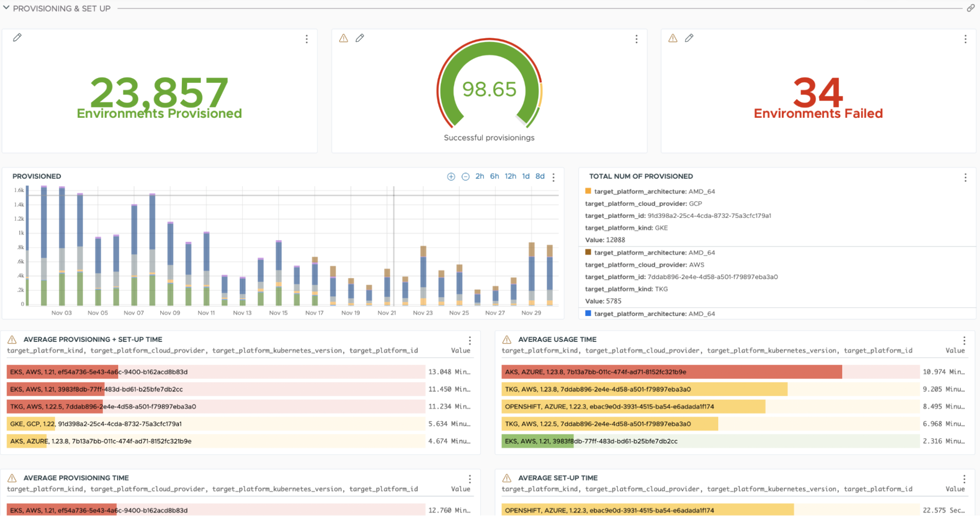This screenshot has width=980, height=516.
Task: Click warning icon beside Average Usage Time
Action: point(507,339)
